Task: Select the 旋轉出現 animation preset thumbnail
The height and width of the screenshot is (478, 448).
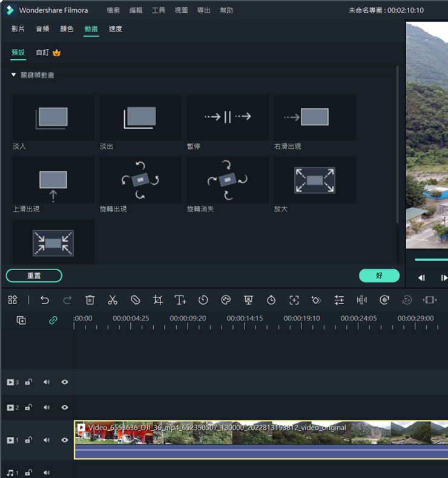Action: coord(140,181)
